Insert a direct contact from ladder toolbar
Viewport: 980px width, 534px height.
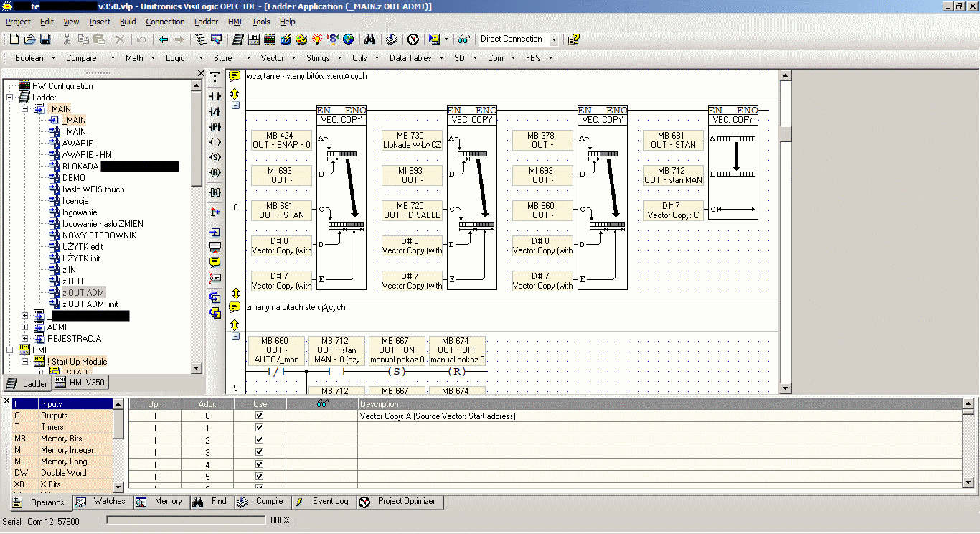pos(215,95)
